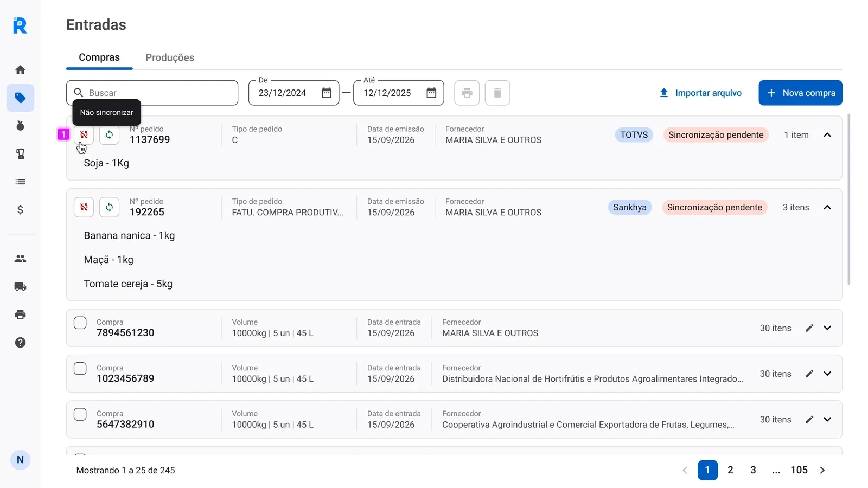Click the trash icon in the toolbar

[497, 93]
